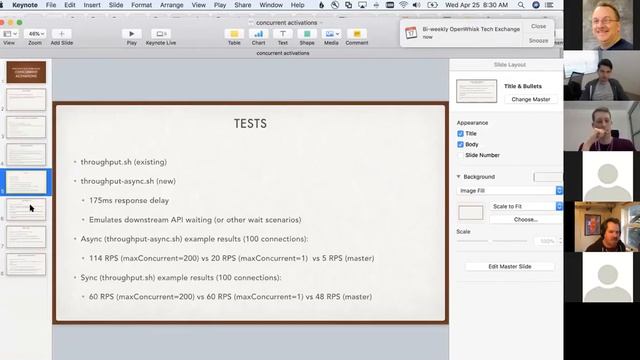Click the 'throughput.sh (existing)' bullet
Viewport: 640px width, 360px height.
(124, 162)
